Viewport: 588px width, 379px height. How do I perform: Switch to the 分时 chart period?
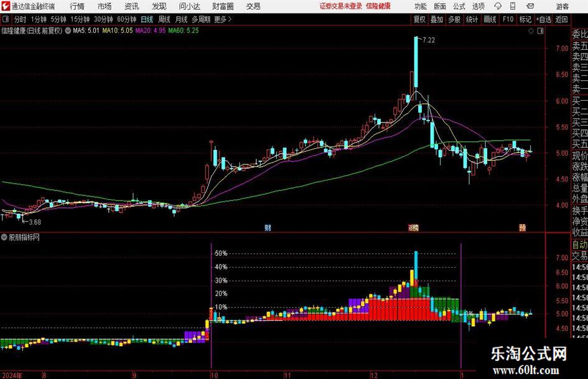tap(21, 19)
